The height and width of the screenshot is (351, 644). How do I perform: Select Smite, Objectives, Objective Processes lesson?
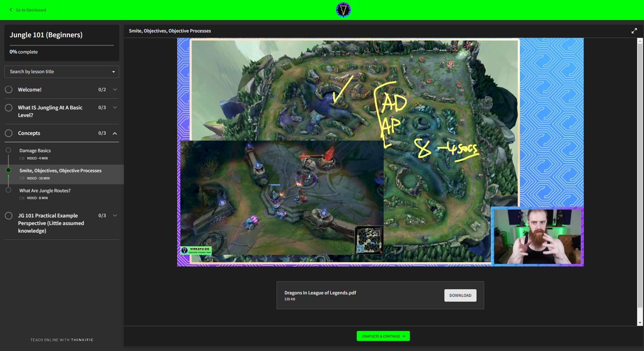[x=61, y=171]
